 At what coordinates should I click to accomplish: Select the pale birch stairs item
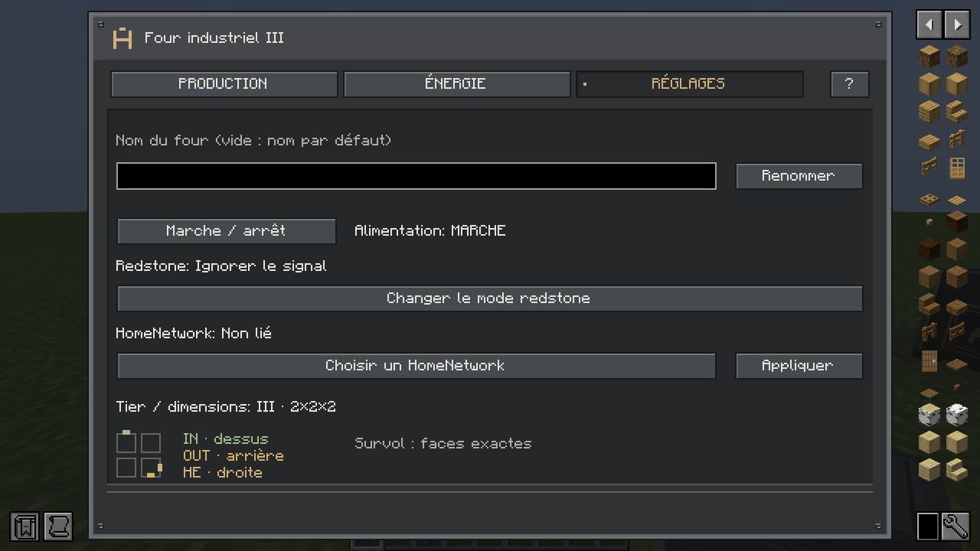957,471
